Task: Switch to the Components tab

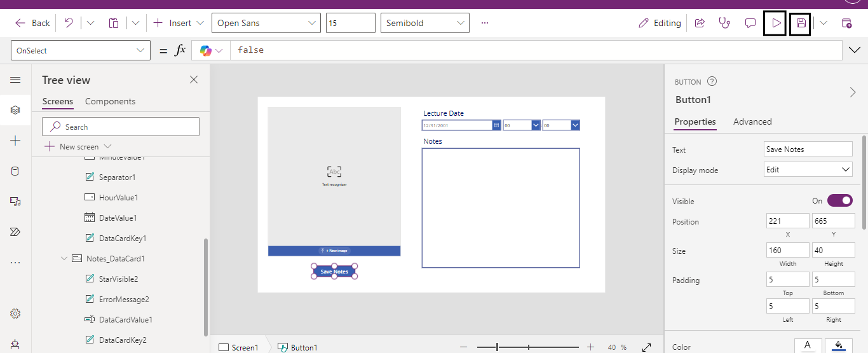Action: click(110, 101)
